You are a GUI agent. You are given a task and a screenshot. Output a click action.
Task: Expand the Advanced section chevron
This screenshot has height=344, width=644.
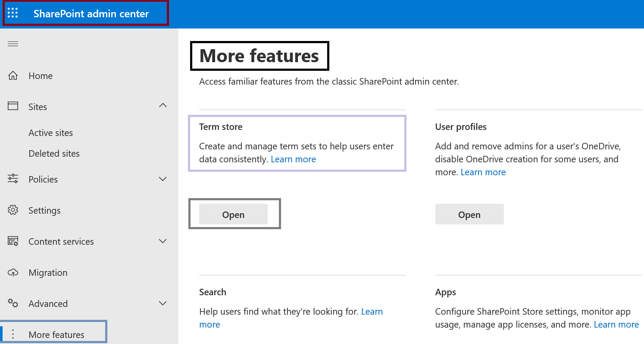pos(163,303)
